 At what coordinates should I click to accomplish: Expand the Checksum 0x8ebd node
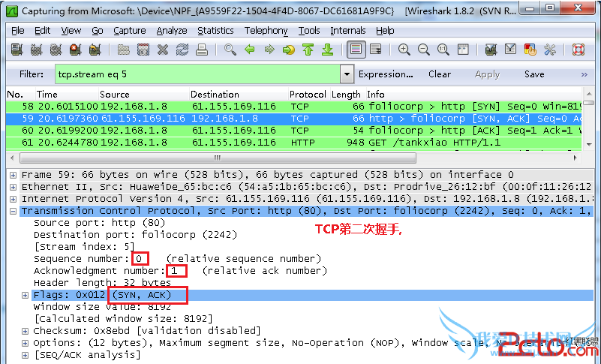(25, 331)
